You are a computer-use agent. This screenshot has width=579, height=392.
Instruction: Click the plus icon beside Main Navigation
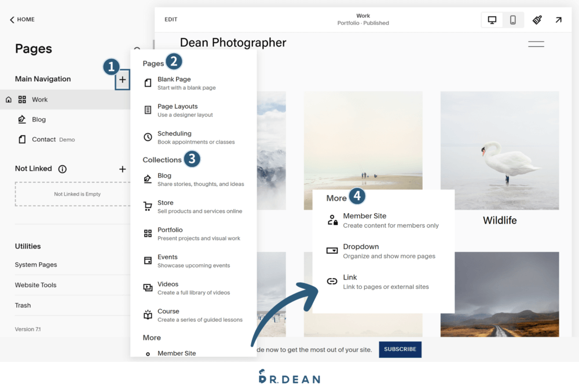coord(122,80)
